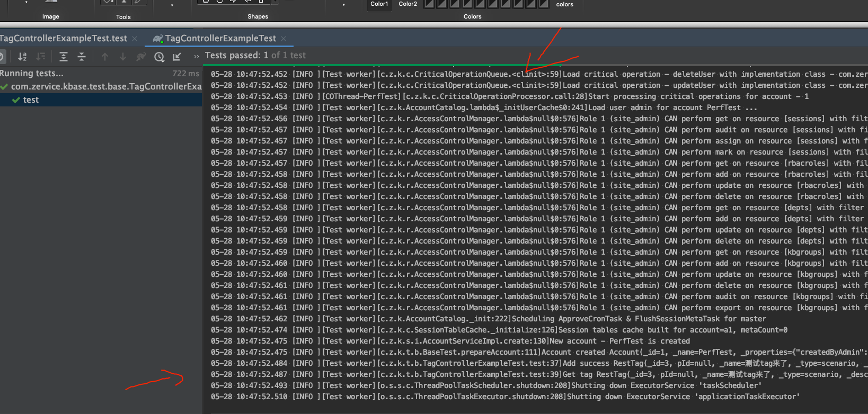Click 'New account – PerfTest is created' line
Viewport: 868px width, 414px height.
pyautogui.click(x=450, y=341)
